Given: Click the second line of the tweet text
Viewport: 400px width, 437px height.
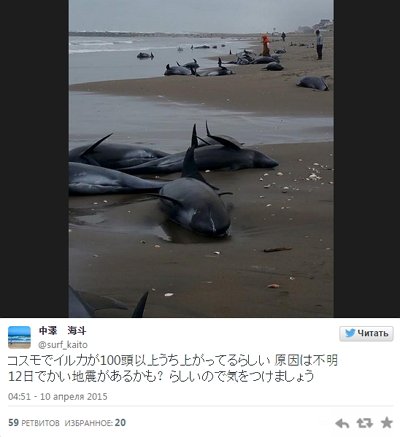Looking at the screenshot, I should [161, 376].
